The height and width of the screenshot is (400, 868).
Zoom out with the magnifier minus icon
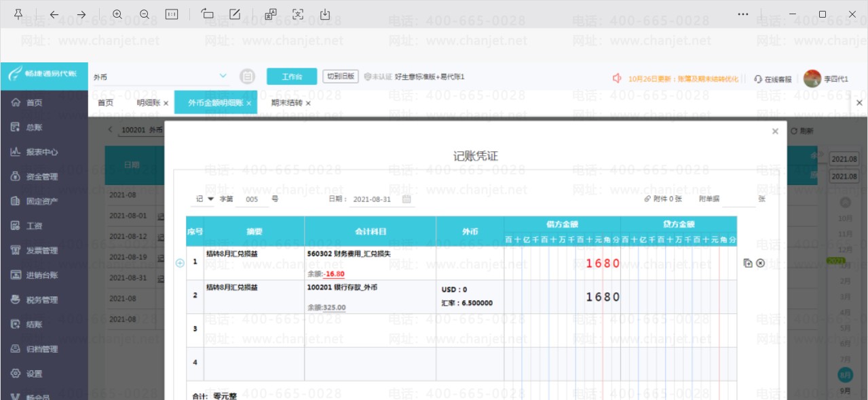(x=145, y=14)
